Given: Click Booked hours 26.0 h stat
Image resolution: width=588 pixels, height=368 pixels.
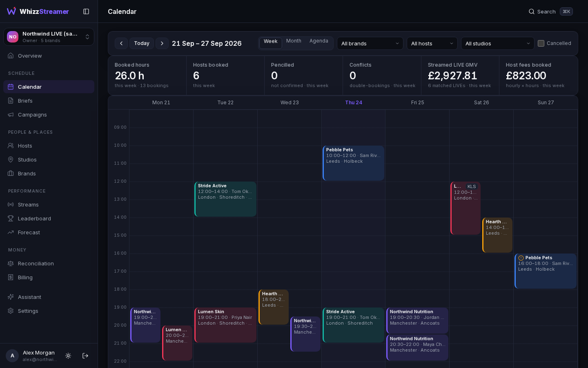Looking at the screenshot, I should (x=147, y=76).
